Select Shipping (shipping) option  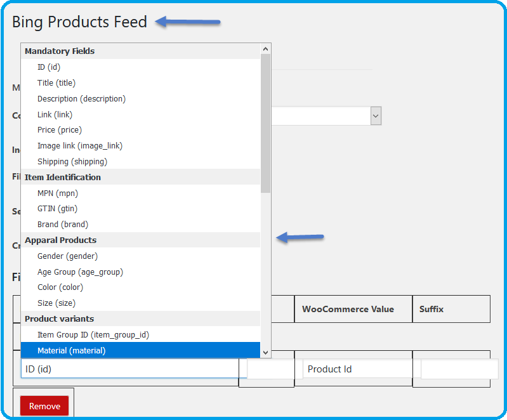140,161
